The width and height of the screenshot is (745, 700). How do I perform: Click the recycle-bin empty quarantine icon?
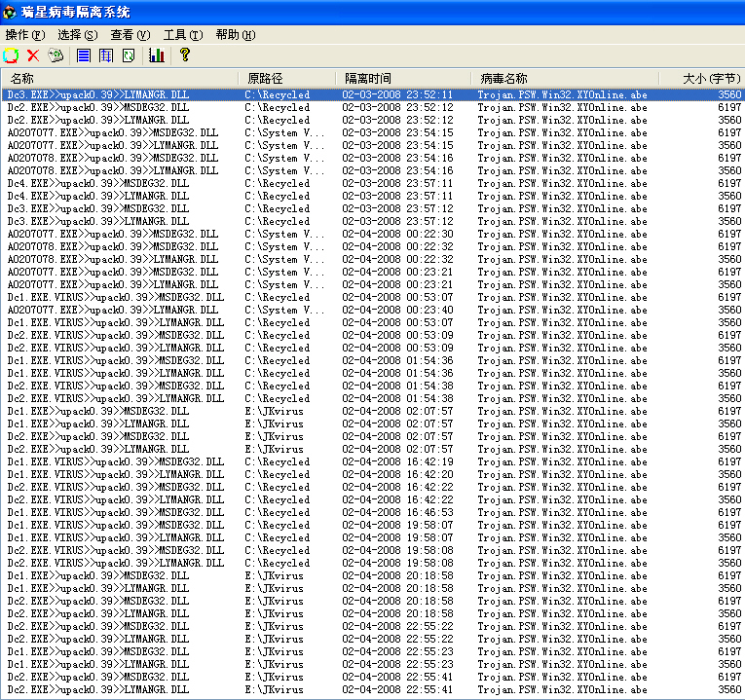[56, 55]
